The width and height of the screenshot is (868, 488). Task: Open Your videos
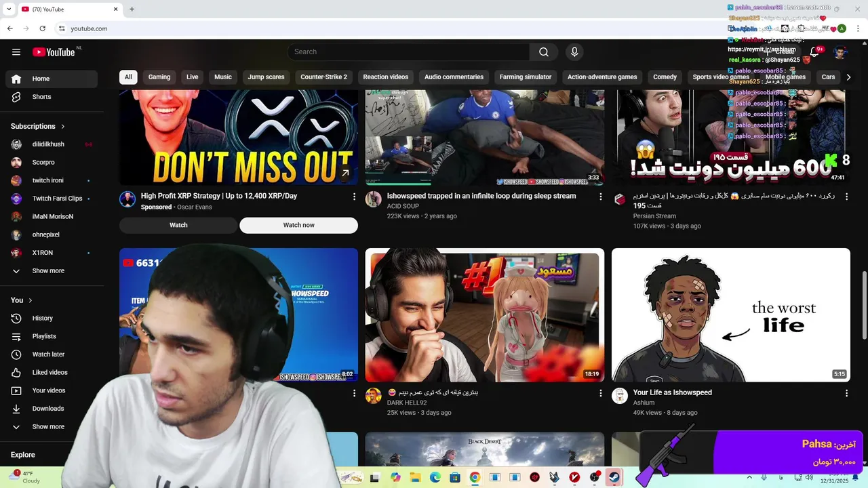[x=52, y=390]
